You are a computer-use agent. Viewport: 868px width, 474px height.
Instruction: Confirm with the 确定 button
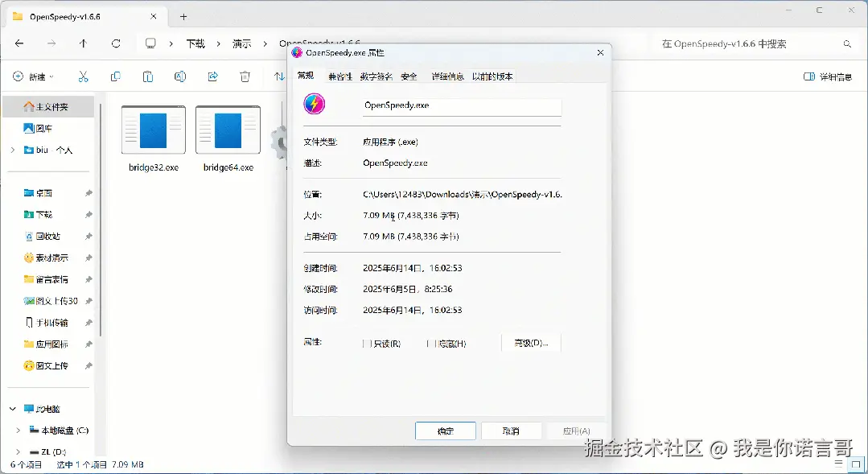pos(446,431)
